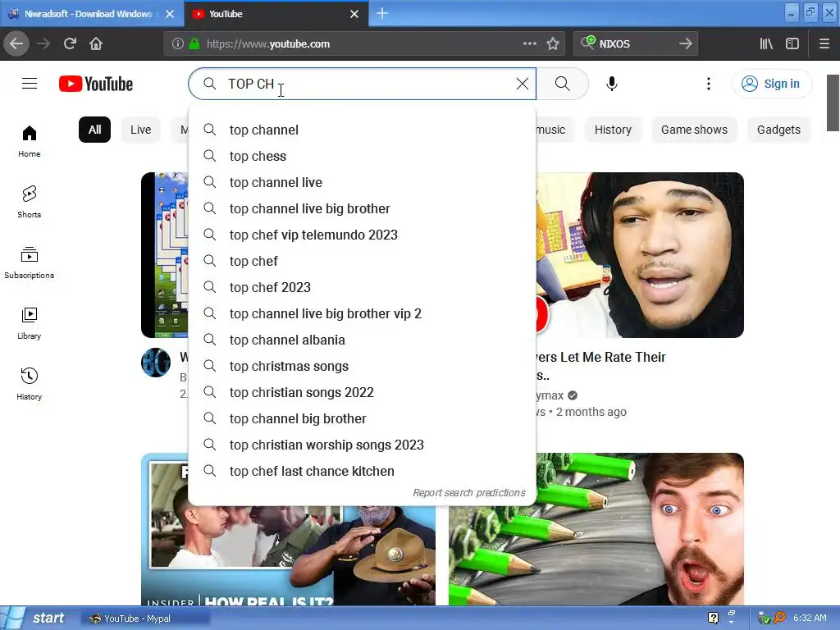Click the taskbar clock showing 6:32 AM
840x630 pixels.
[810, 618]
